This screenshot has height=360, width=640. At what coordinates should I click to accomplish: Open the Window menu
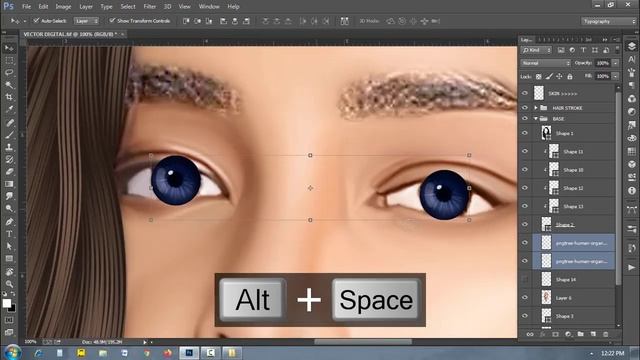209,7
